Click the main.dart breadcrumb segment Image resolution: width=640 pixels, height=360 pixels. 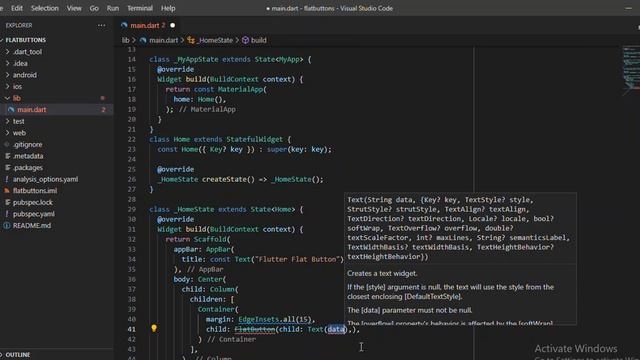pos(163,40)
